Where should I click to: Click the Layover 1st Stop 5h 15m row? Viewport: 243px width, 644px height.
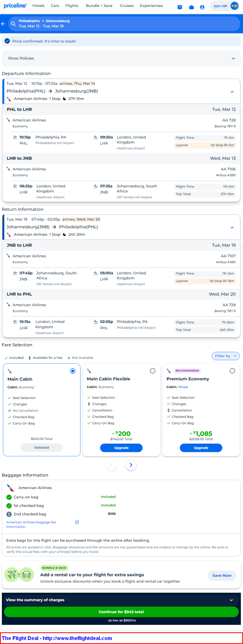(205, 281)
